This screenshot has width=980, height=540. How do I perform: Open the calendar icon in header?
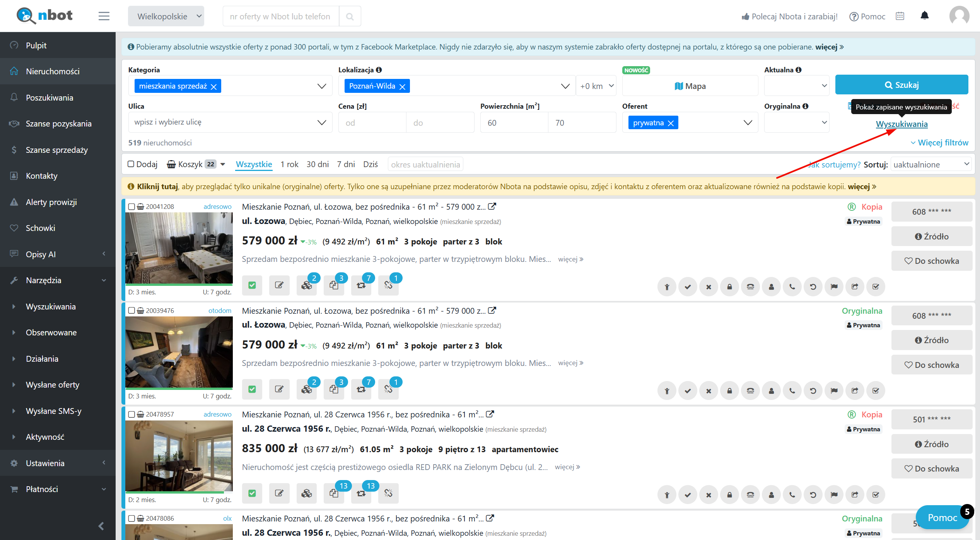(900, 16)
